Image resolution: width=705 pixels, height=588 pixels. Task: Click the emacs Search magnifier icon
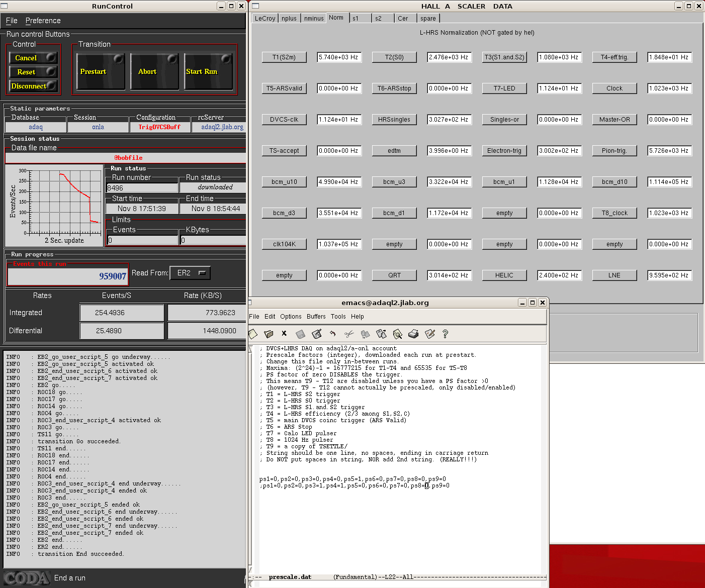[397, 334]
